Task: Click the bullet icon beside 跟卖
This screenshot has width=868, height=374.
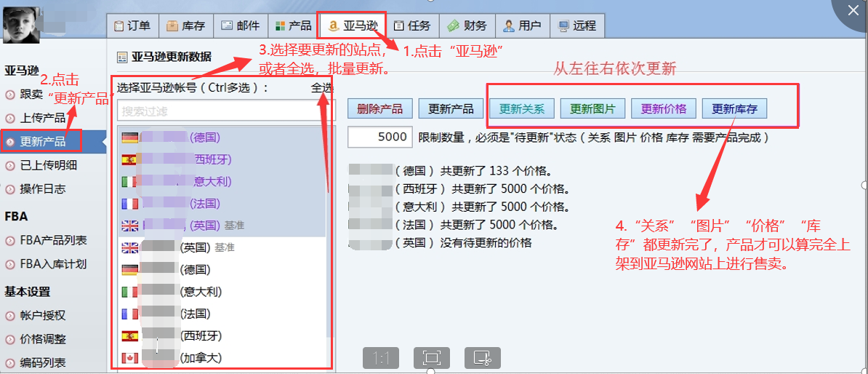Action: pos(10,95)
